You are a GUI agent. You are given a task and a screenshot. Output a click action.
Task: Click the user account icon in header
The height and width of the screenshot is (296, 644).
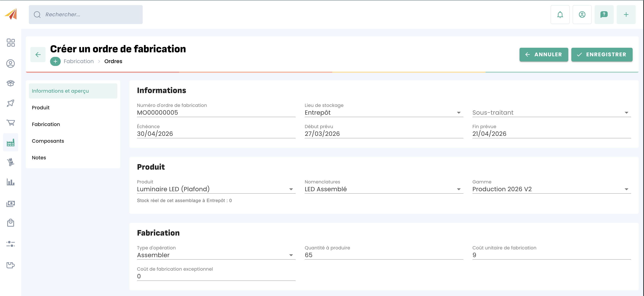click(x=582, y=15)
